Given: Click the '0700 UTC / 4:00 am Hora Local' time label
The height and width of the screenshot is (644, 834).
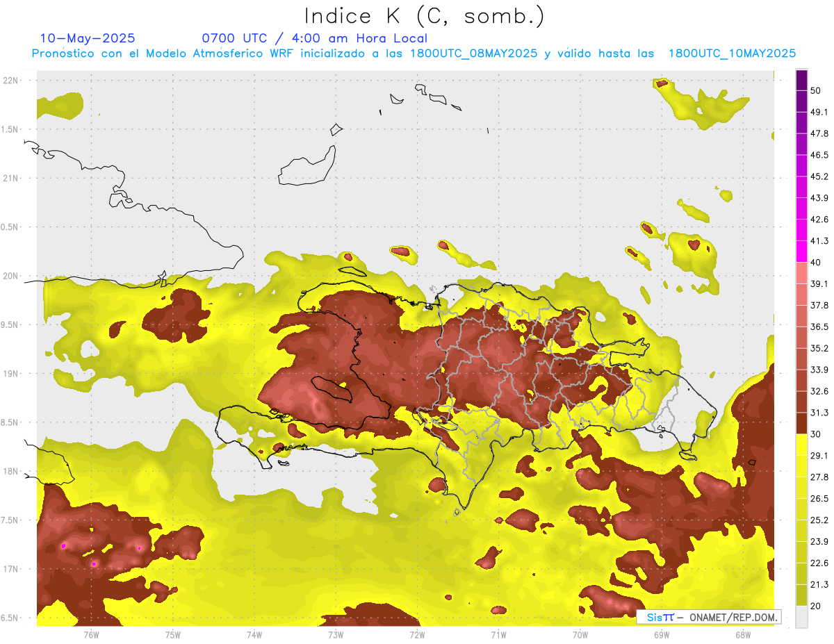Looking at the screenshot, I should [315, 38].
